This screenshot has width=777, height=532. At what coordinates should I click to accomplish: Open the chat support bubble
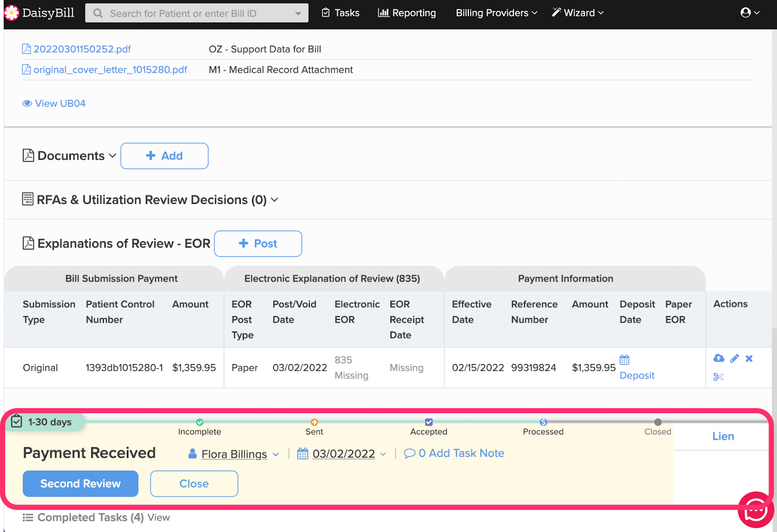(756, 510)
